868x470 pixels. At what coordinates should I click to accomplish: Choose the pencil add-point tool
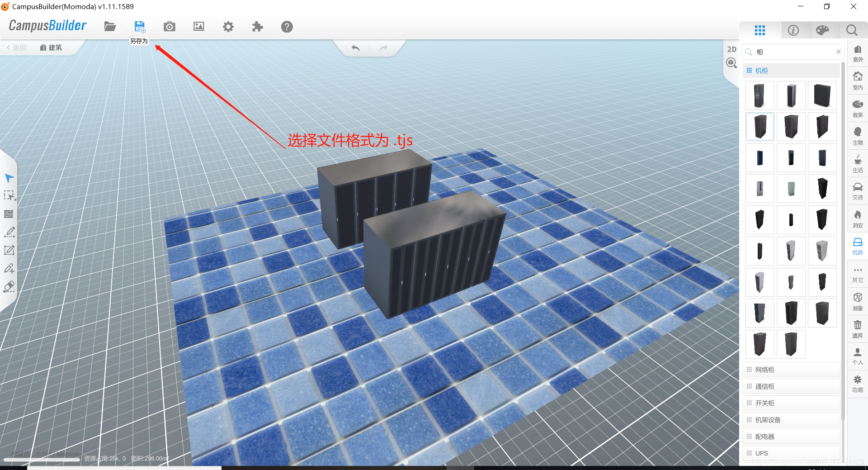coord(9,268)
